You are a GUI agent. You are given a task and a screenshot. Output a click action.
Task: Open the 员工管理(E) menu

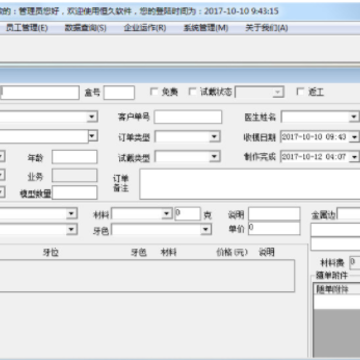[x=27, y=28]
